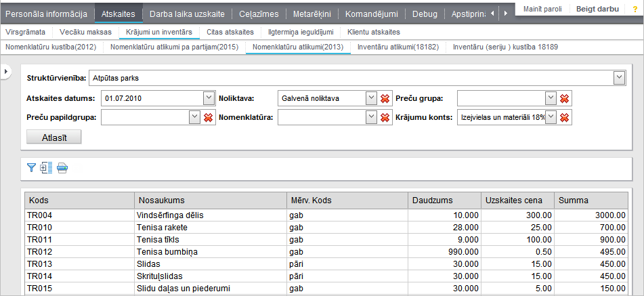Switch to the Darba laika uzskaite tab
This screenshot has width=644, height=296.
coord(188,14)
